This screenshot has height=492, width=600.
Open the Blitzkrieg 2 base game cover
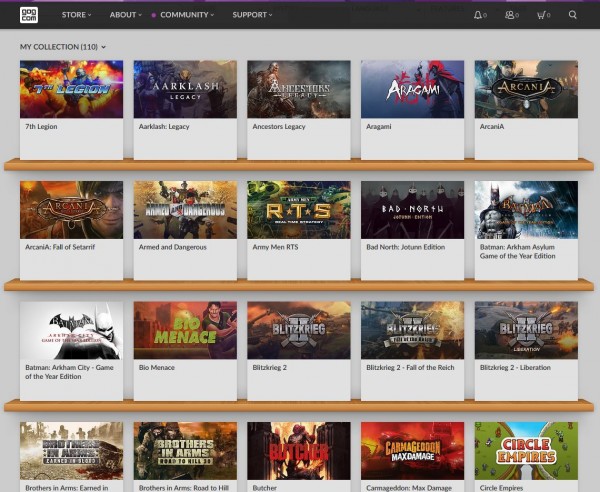click(x=299, y=330)
